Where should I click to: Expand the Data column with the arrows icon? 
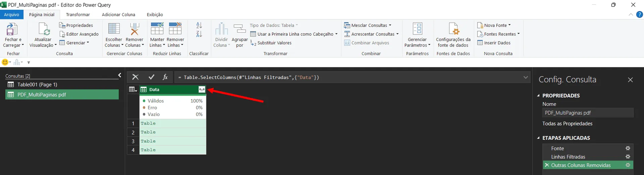point(202,89)
